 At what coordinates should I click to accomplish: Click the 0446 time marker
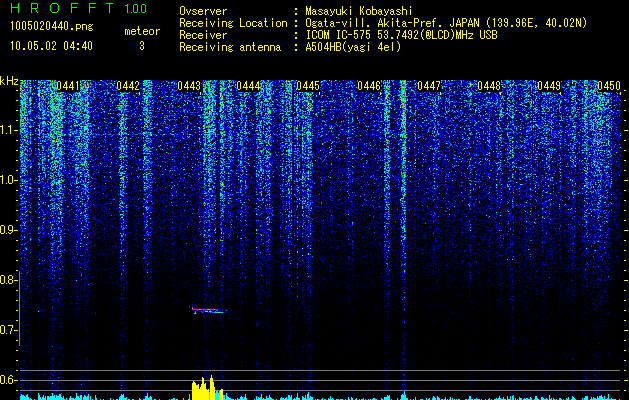pyautogui.click(x=369, y=86)
